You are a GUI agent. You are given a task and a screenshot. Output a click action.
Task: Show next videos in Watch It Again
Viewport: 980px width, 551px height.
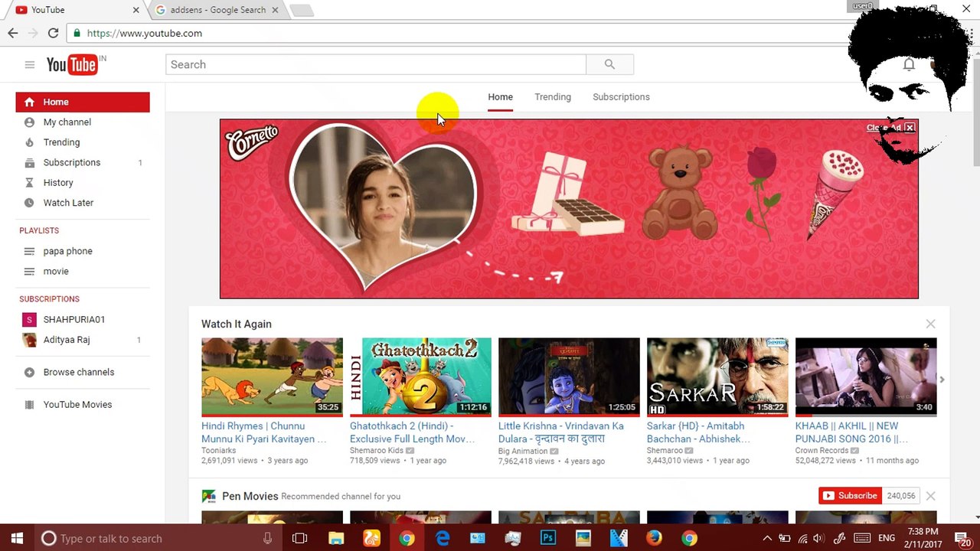pos(942,380)
